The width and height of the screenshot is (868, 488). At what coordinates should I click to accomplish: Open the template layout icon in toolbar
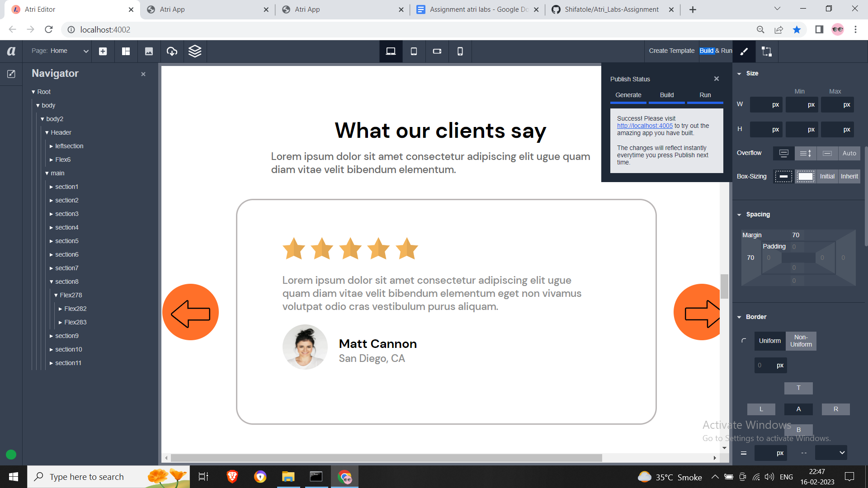126,52
